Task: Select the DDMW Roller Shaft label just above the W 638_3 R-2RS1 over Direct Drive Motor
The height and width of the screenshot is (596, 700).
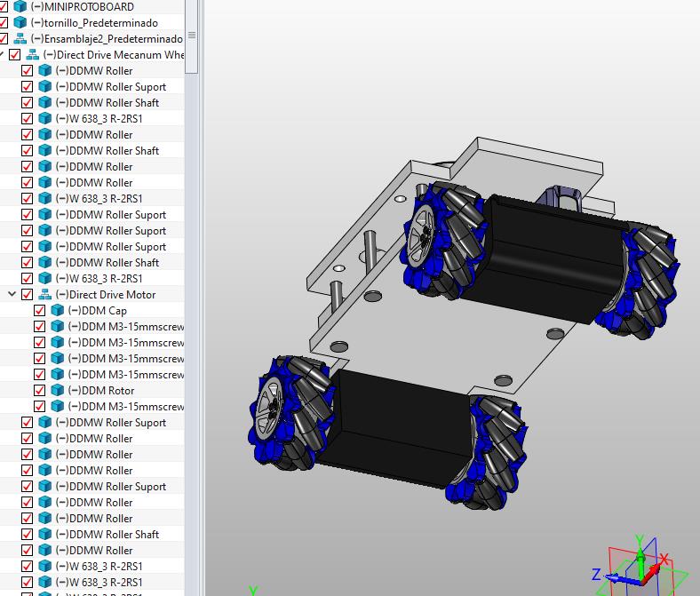Action: click(x=107, y=263)
